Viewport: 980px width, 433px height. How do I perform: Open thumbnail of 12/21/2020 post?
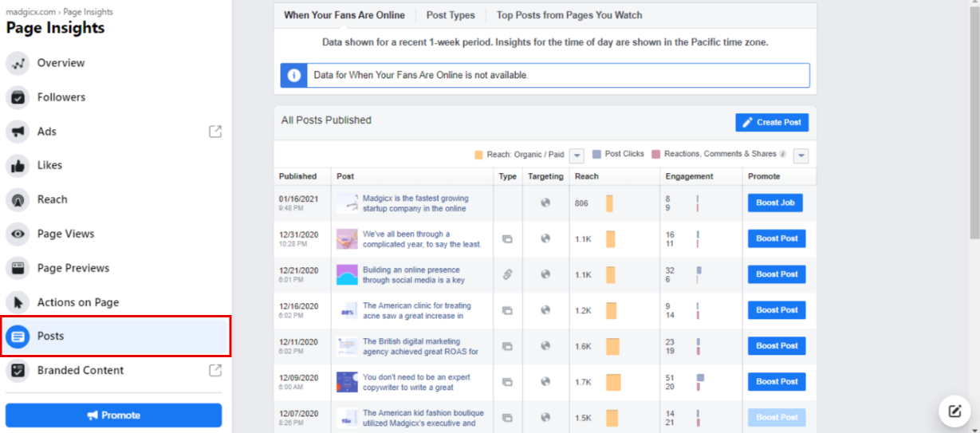(x=347, y=274)
